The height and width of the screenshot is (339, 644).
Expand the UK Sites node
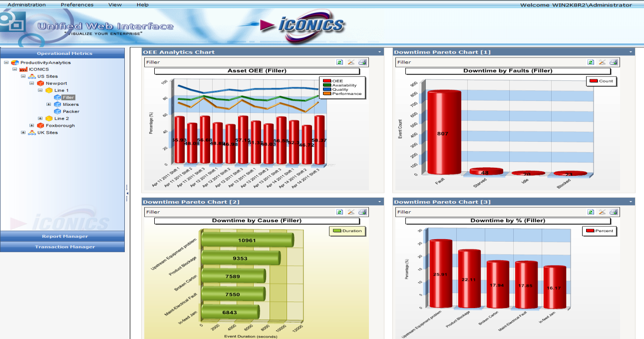23,132
